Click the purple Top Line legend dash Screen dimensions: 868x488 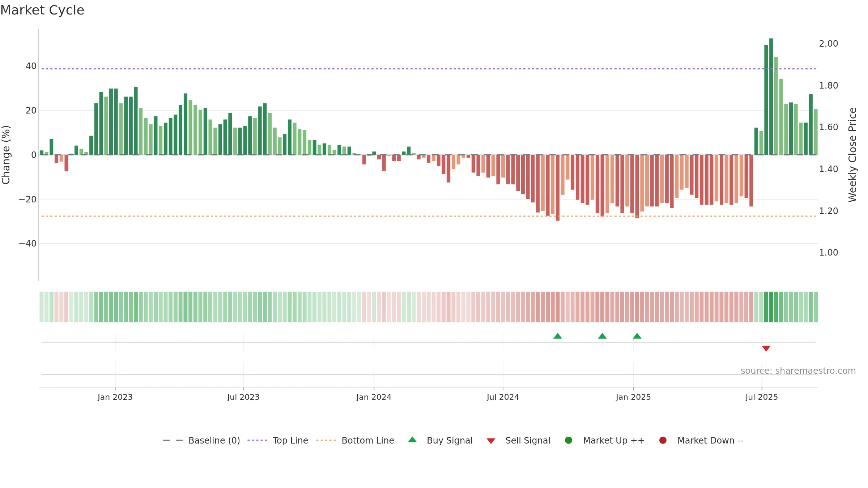pyautogui.click(x=257, y=440)
